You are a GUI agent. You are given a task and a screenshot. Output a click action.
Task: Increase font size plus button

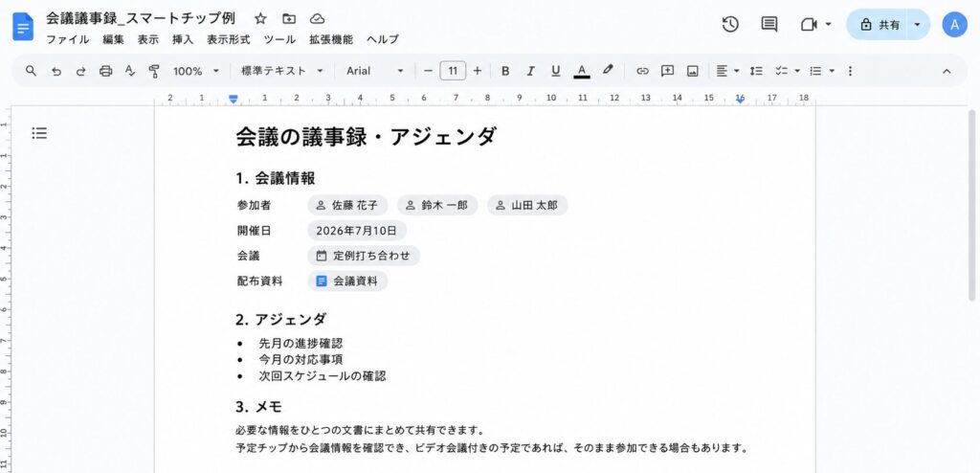coord(478,71)
